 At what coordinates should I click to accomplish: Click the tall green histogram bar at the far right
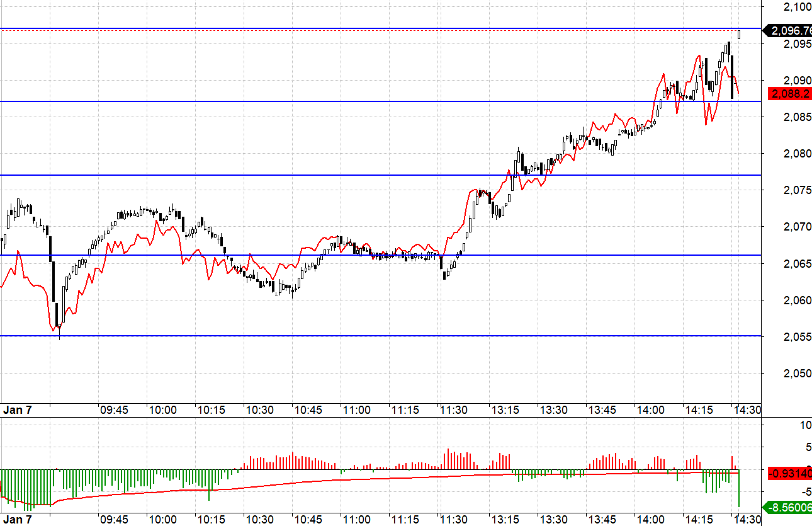click(738, 489)
